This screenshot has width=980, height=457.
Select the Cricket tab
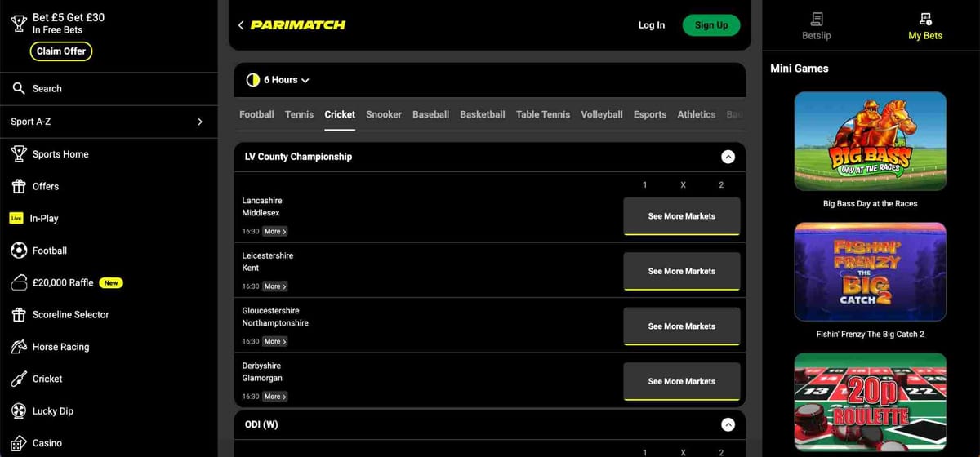pyautogui.click(x=340, y=114)
